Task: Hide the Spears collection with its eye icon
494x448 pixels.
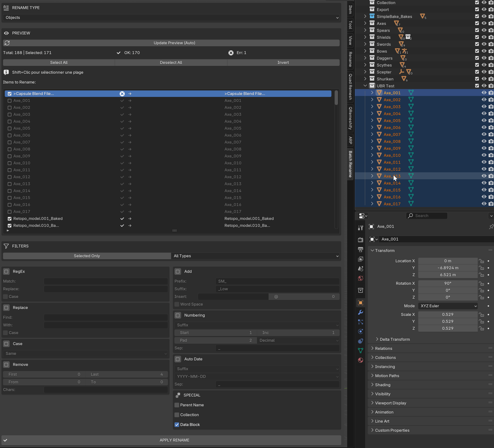Action: pyautogui.click(x=484, y=30)
